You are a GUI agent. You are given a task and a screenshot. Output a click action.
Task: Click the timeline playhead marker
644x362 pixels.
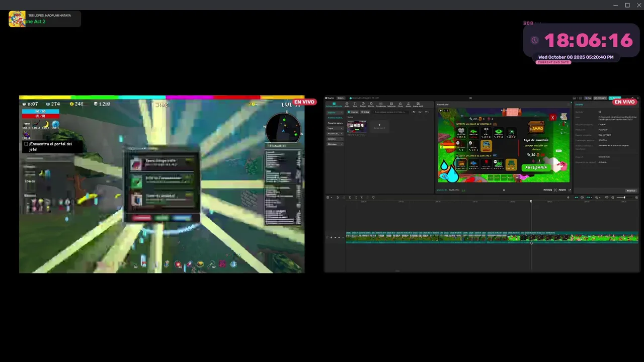(531, 201)
